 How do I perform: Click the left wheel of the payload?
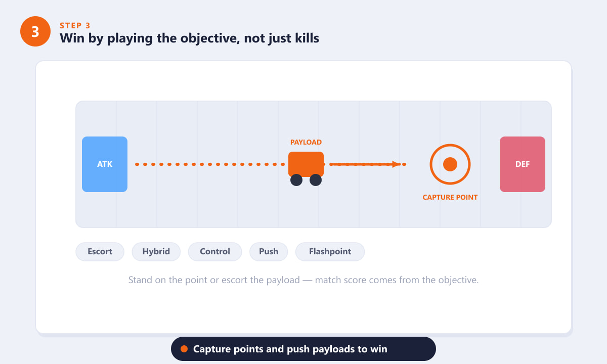[x=296, y=180]
